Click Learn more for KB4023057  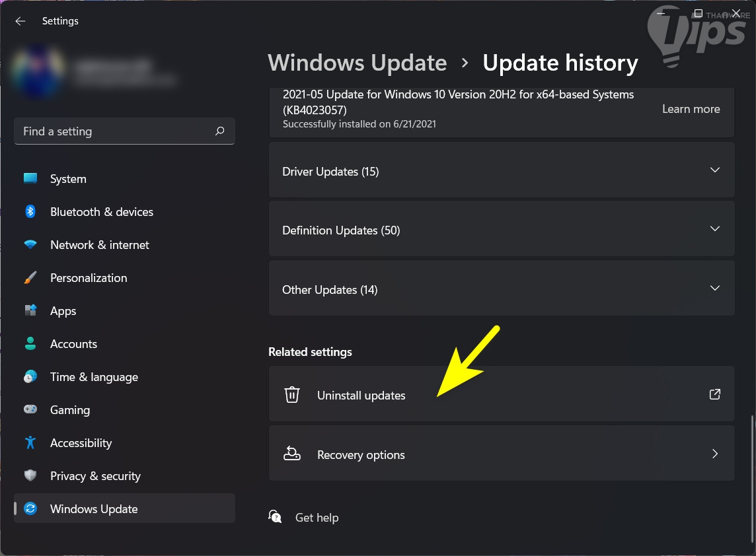coord(691,109)
